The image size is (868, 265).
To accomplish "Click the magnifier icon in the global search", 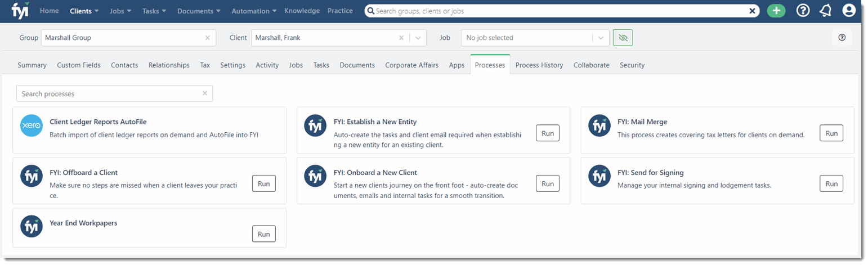I will coord(370,11).
